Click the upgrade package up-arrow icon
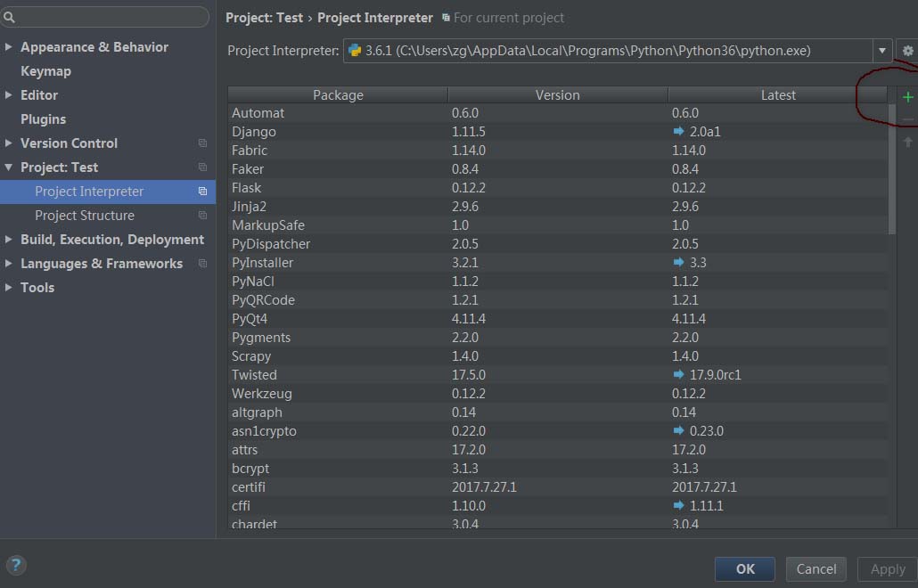Viewport: 918px width, 588px height. click(x=907, y=143)
